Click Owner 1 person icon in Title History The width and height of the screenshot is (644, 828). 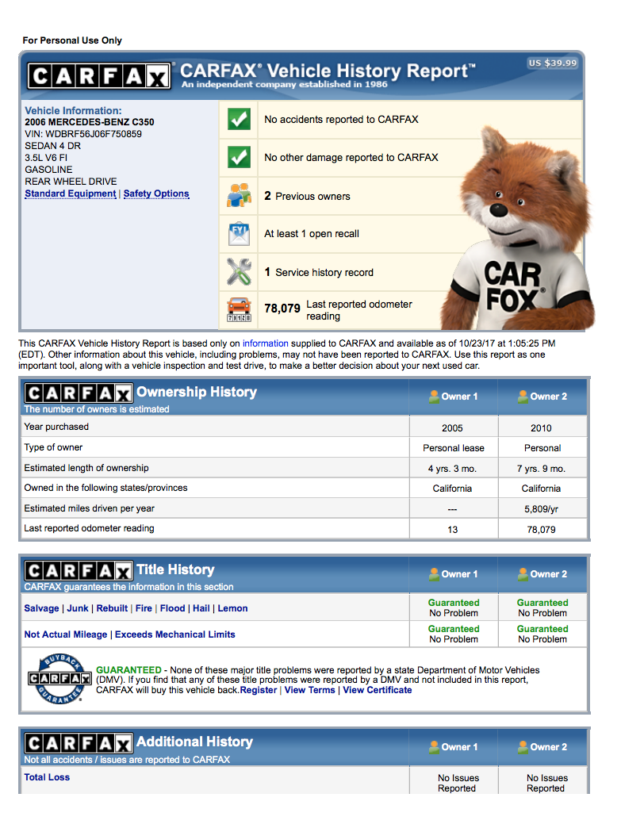434,574
